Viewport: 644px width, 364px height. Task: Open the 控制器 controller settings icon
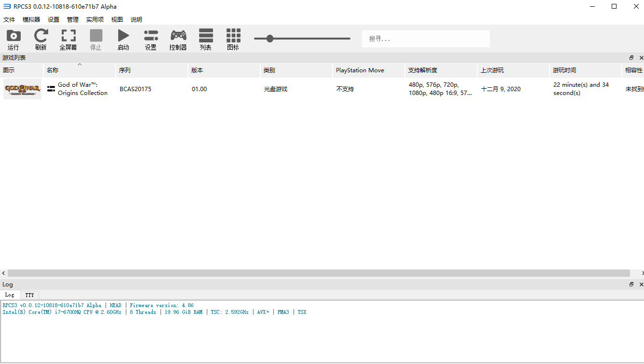point(178,36)
